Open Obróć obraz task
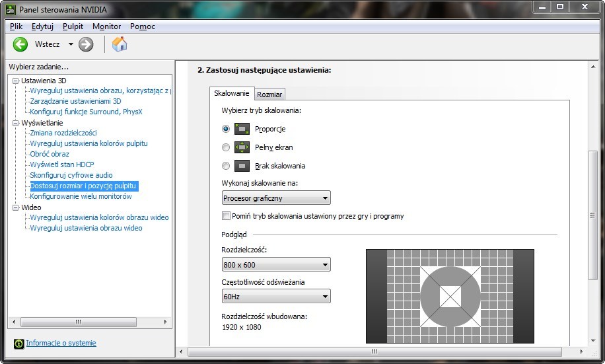 click(x=50, y=154)
